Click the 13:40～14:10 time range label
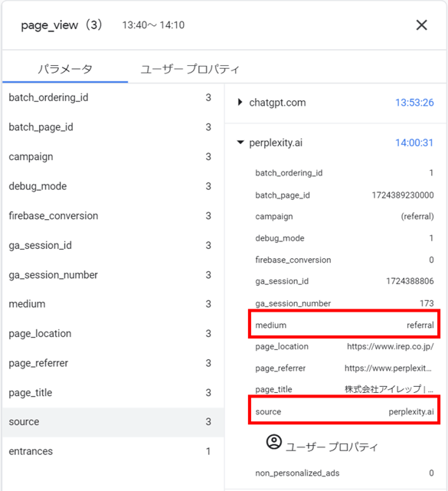 pos(153,25)
